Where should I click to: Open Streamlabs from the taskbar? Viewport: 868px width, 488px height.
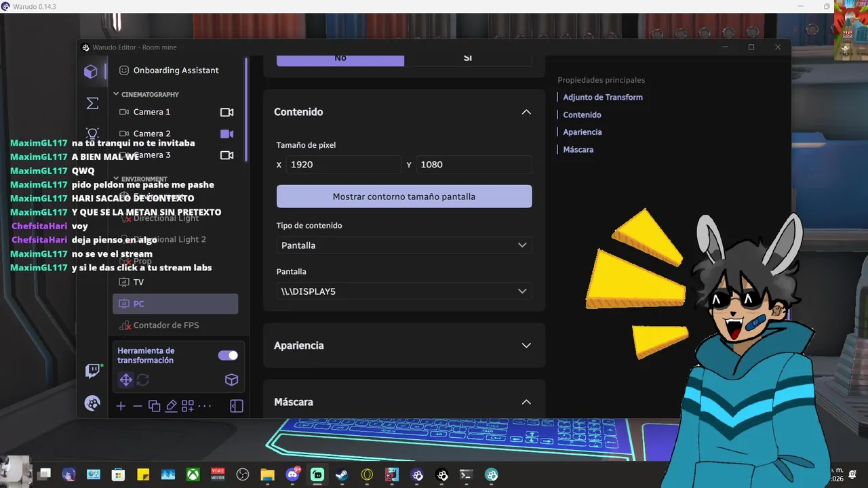tap(317, 475)
